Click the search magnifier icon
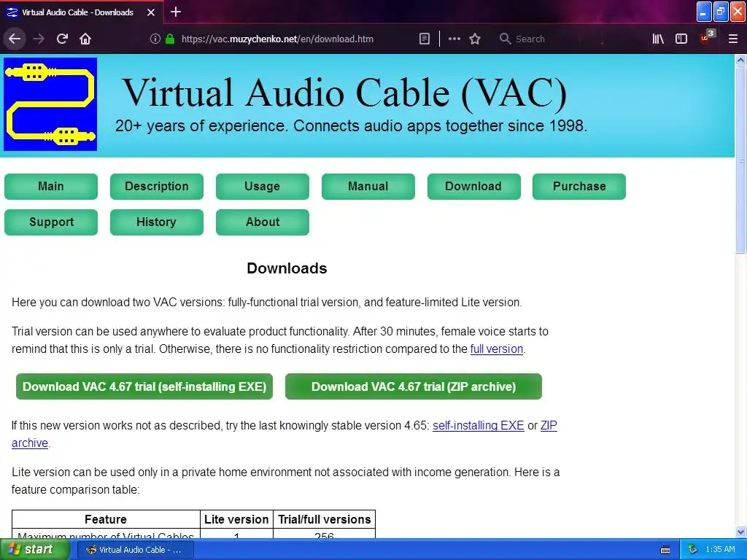The height and width of the screenshot is (560, 747). click(505, 39)
